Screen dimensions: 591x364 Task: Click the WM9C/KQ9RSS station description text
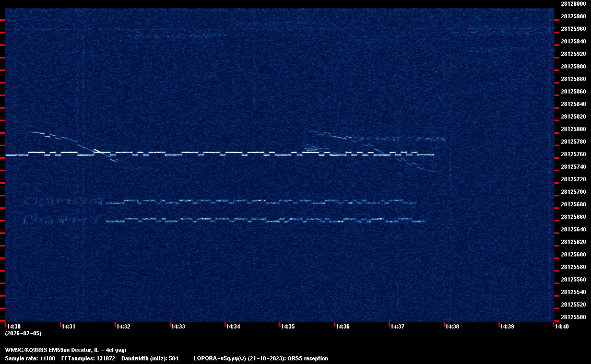coord(65,350)
